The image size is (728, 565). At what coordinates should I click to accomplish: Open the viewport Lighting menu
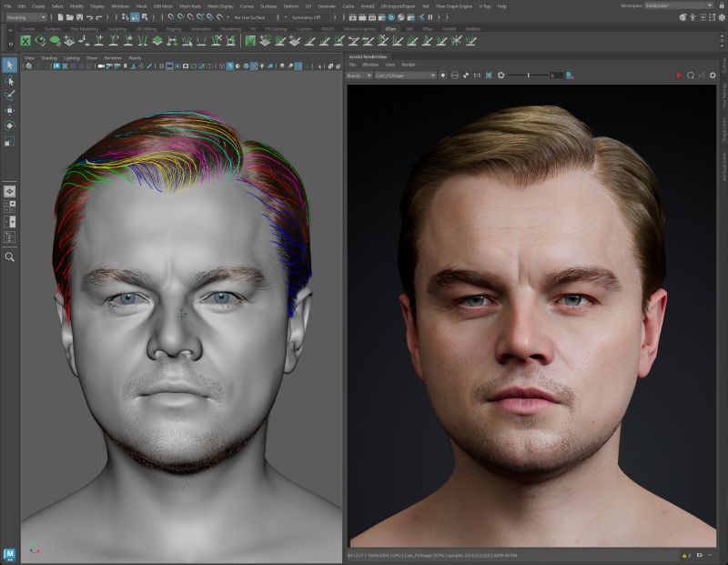(x=72, y=58)
